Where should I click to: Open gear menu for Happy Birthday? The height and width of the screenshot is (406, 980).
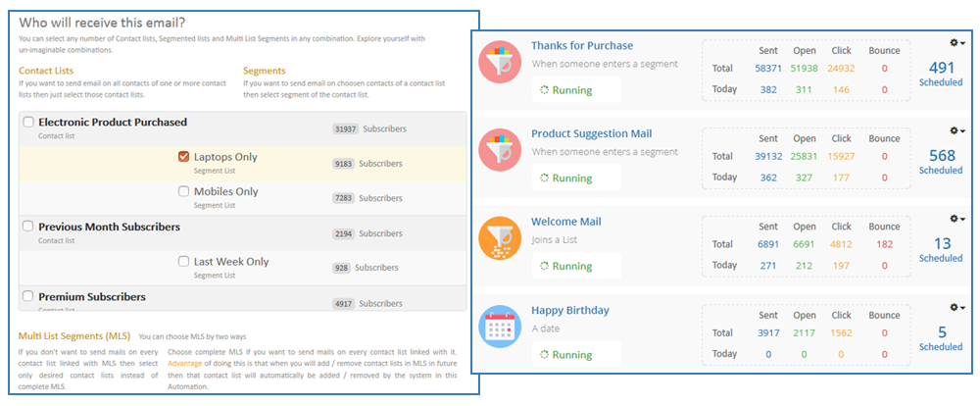pyautogui.click(x=956, y=307)
